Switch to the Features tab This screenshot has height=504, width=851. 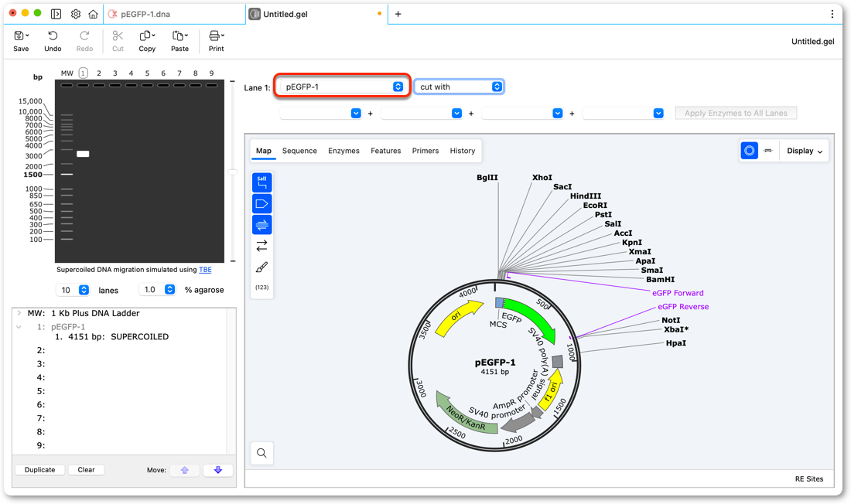(386, 151)
